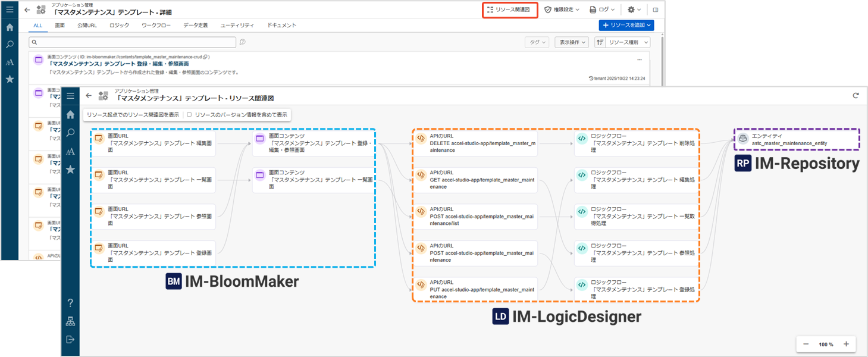Expand the タグ filter dropdown
The width and height of the screenshot is (868, 357).
click(x=537, y=42)
